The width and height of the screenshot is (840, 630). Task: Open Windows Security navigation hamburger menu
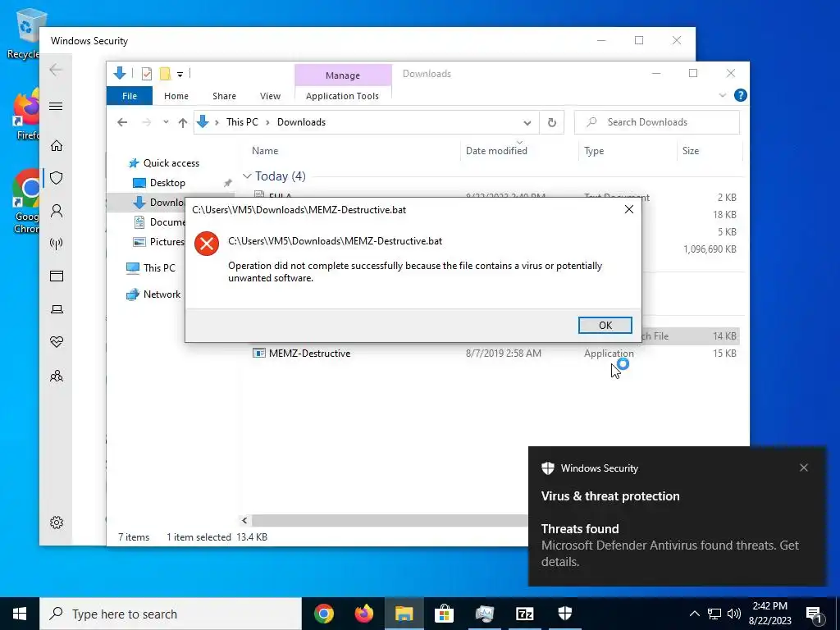click(57, 106)
